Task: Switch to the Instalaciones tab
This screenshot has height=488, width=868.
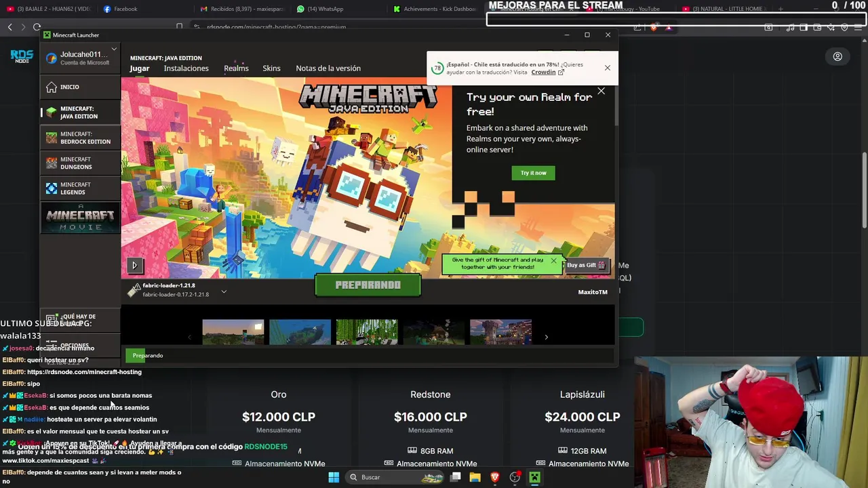Action: pyautogui.click(x=186, y=68)
